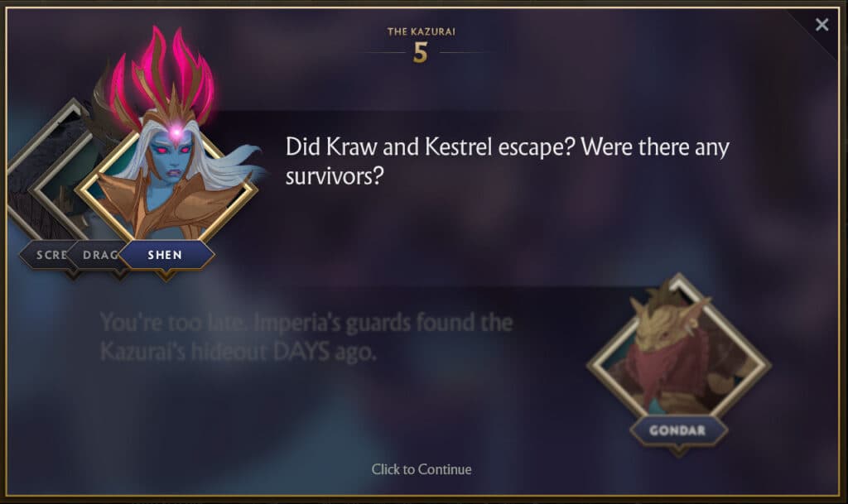Click Shen's line about Kraw and Kestrel
This screenshot has height=504, width=848.
508,161
